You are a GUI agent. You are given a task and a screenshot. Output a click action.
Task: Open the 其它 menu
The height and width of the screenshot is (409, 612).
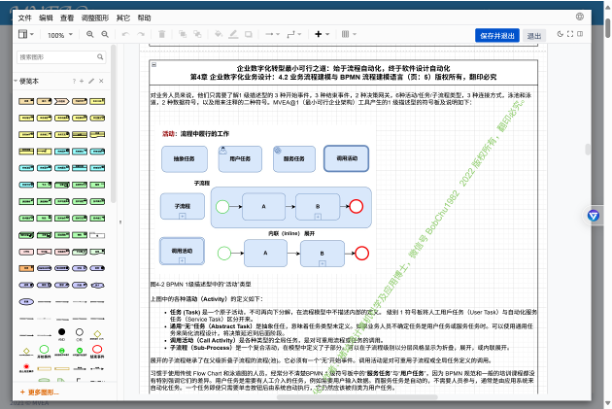[123, 18]
